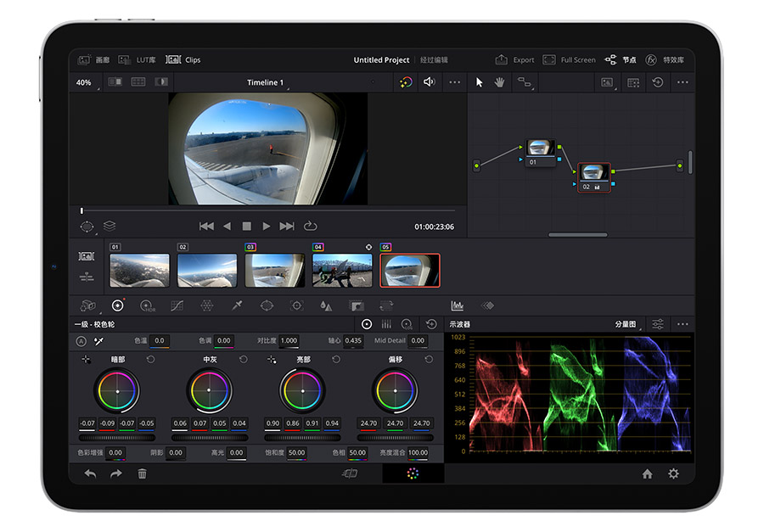Switch to primaries bars mode
Image resolution: width=764 pixels, height=532 pixels.
pyautogui.click(x=386, y=324)
